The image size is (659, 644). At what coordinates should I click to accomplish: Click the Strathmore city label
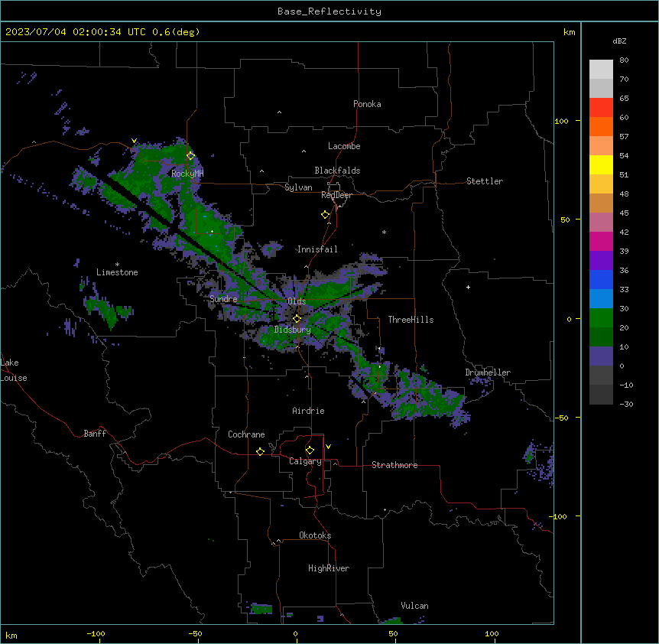(394, 465)
